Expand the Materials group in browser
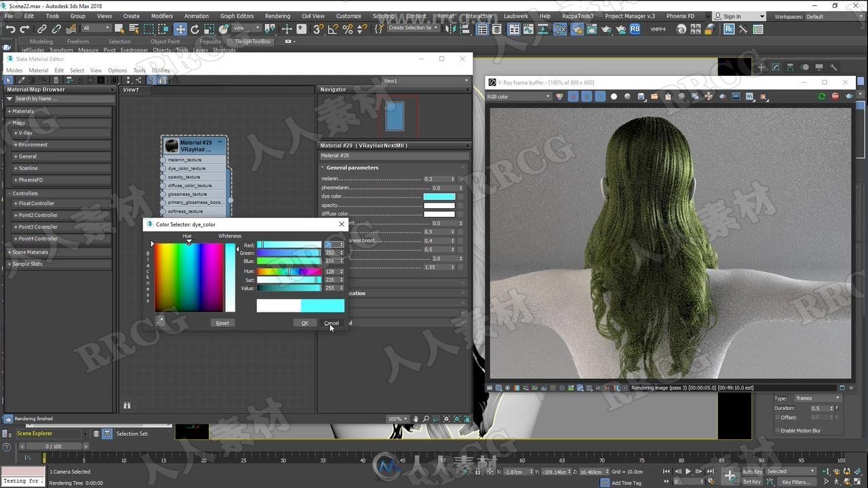 [59, 111]
